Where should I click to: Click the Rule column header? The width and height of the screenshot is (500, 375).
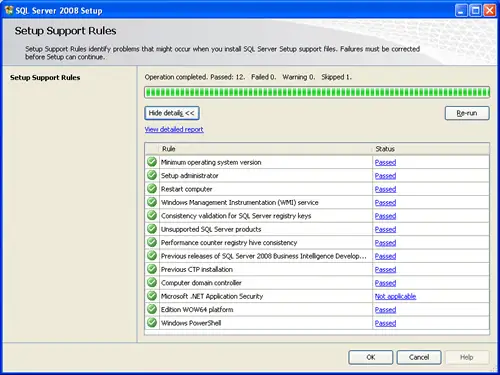pyautogui.click(x=266, y=149)
